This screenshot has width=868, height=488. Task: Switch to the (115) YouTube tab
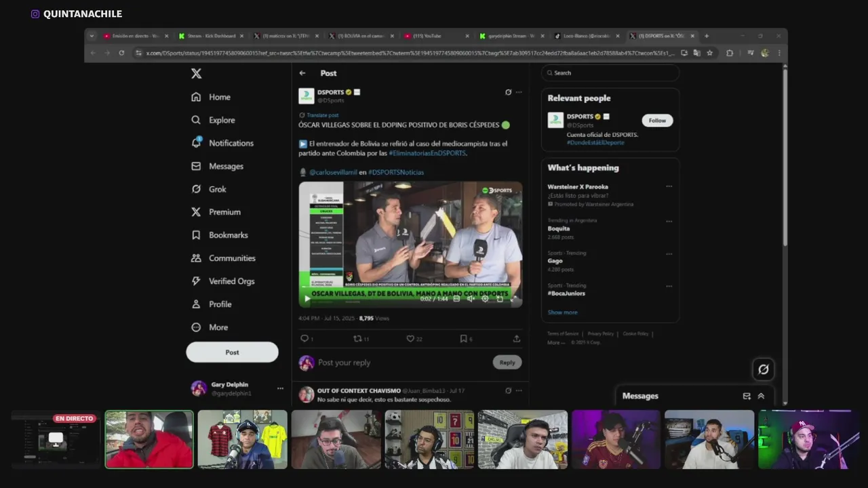coord(436,36)
